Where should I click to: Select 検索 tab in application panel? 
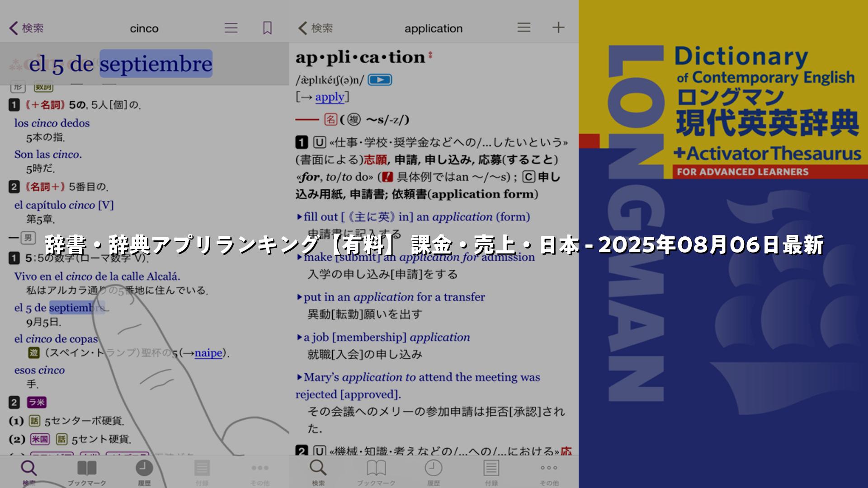[x=318, y=473]
